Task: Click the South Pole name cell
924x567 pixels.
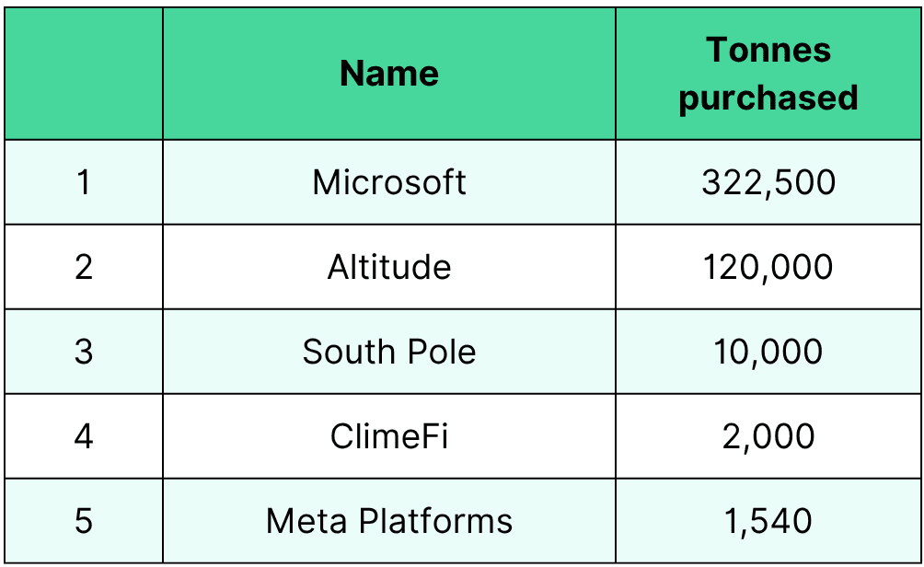Action: click(x=389, y=352)
